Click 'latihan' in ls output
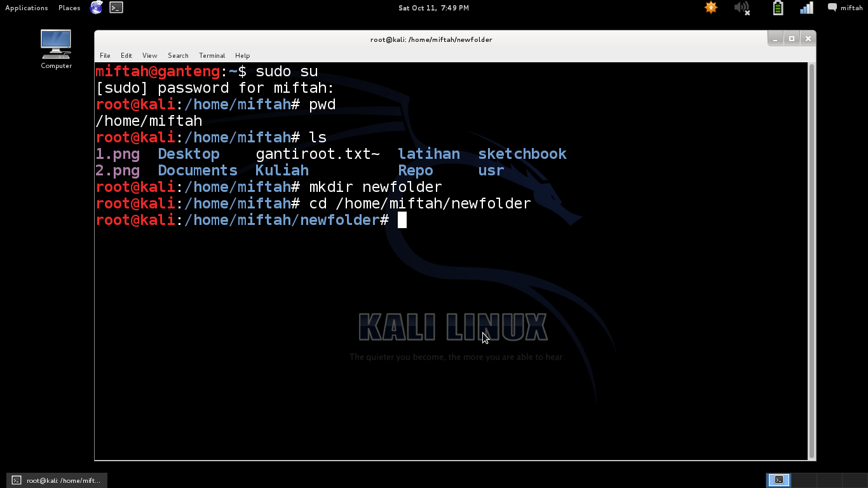The image size is (868, 488). click(x=429, y=154)
